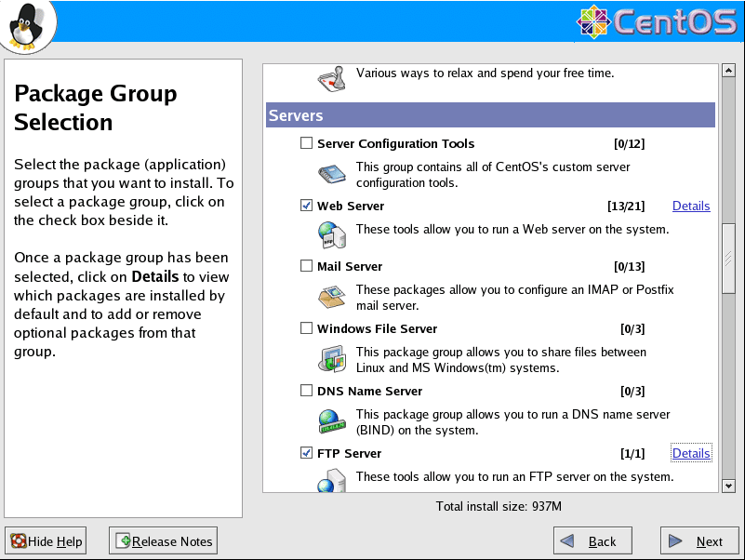This screenshot has width=745, height=560.
Task: Click the games chess piece icon
Action: click(x=332, y=79)
